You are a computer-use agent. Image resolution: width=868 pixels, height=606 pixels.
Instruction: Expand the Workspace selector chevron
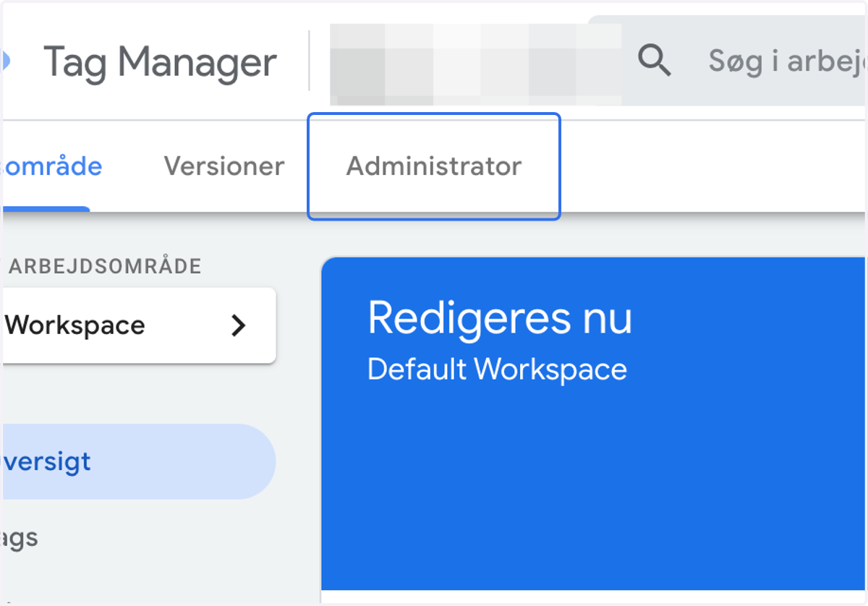[x=238, y=325]
